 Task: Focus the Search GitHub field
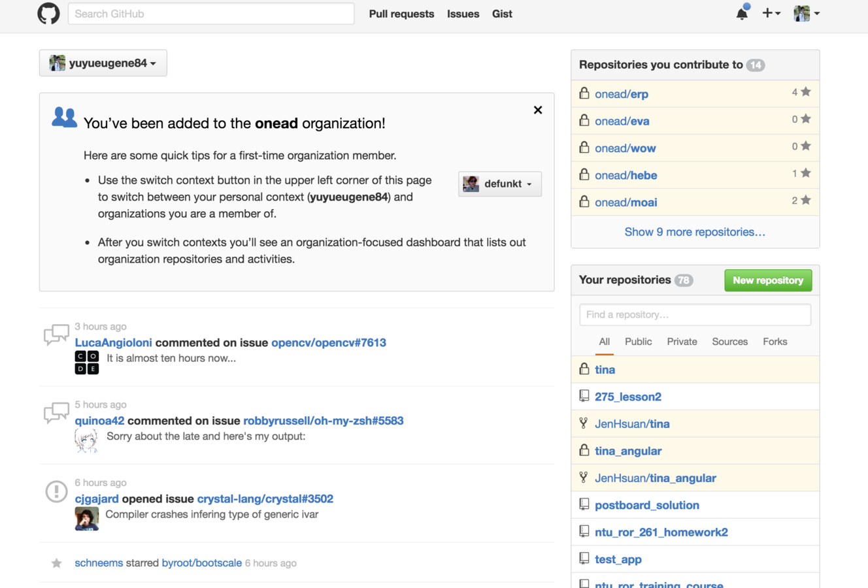[211, 14]
